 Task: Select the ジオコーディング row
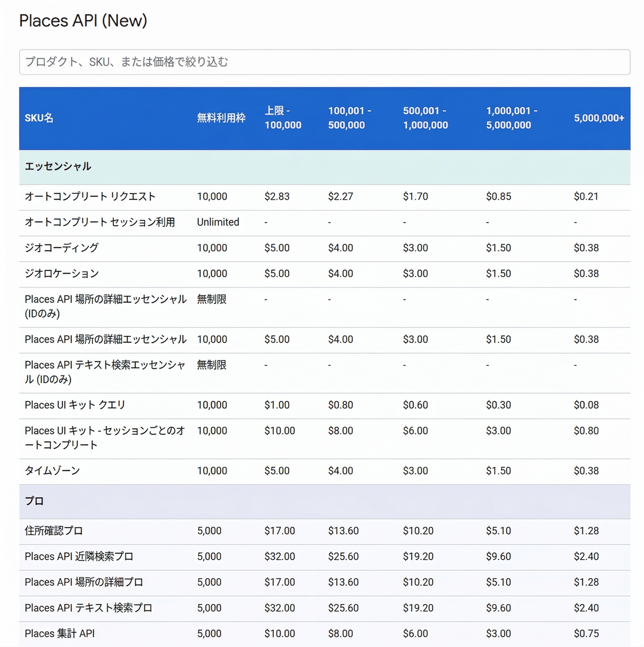point(61,248)
